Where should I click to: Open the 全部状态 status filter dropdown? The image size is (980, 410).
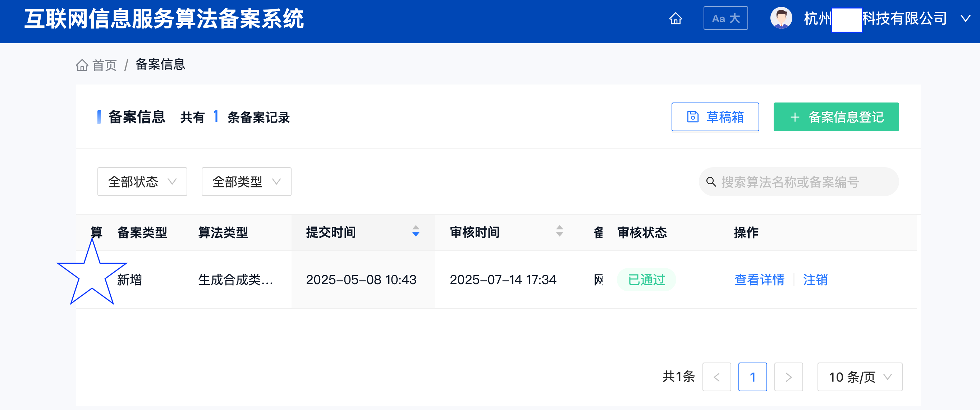pos(142,182)
